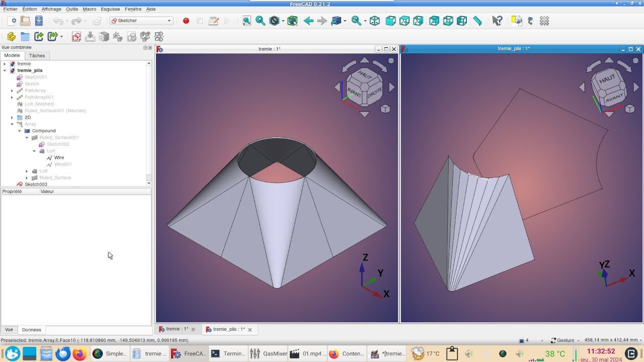This screenshot has height=362, width=644.
Task: Click the clock showing 11:32:52
Action: pos(601,351)
